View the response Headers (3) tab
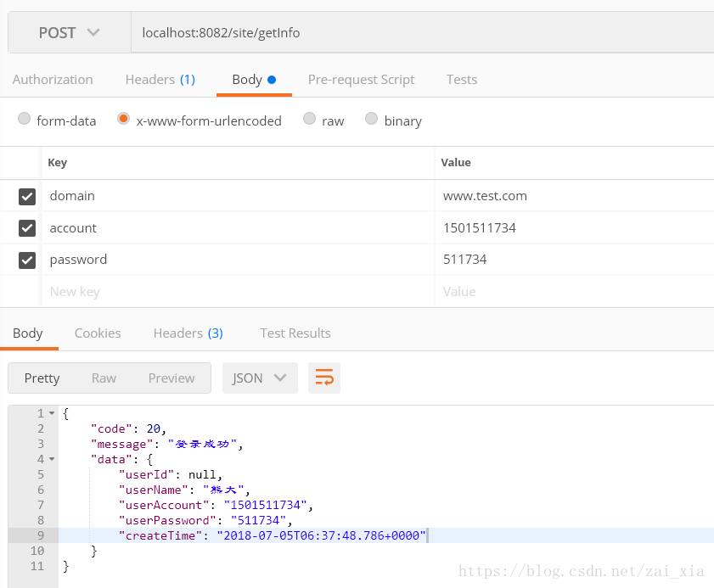This screenshot has height=588, width=714. coord(188,333)
